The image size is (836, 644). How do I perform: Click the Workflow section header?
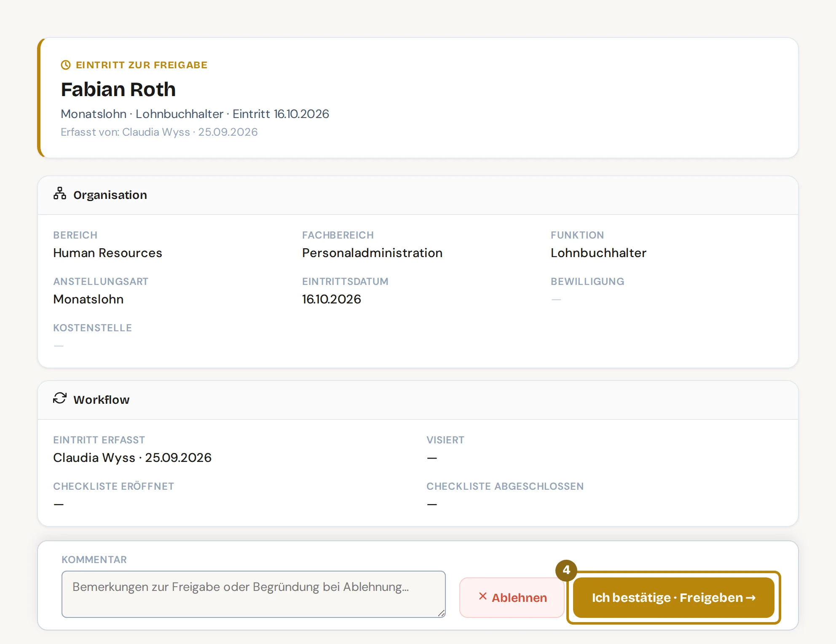pyautogui.click(x=418, y=400)
